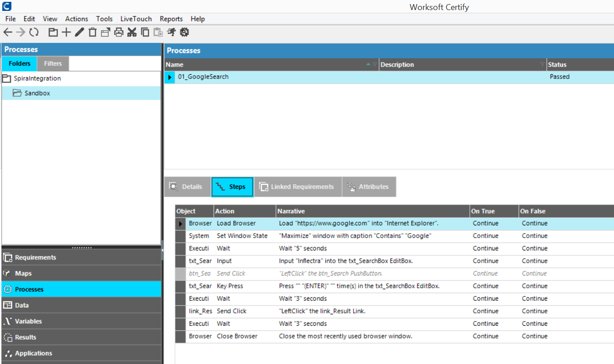Open the Description column filter funnel

[x=542, y=65]
